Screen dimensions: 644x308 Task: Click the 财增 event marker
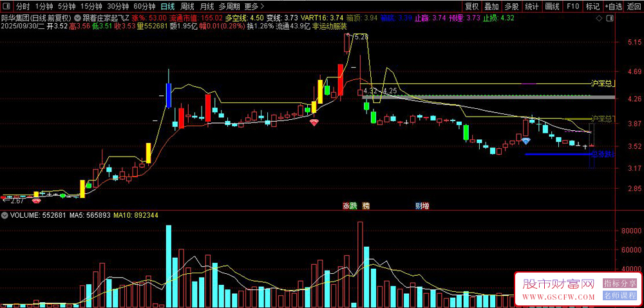[x=422, y=206]
